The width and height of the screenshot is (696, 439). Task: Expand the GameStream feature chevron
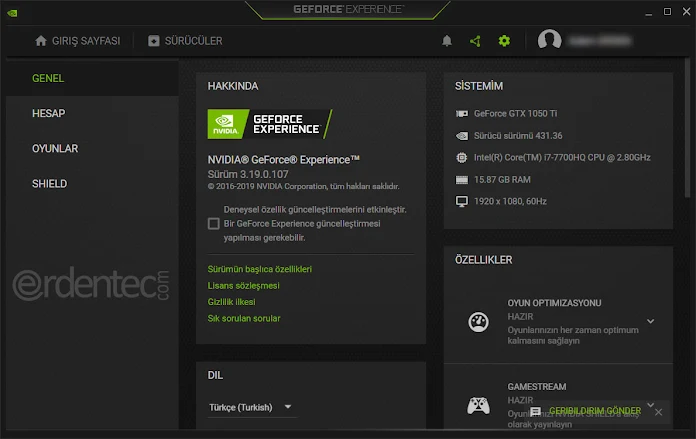[x=650, y=404]
